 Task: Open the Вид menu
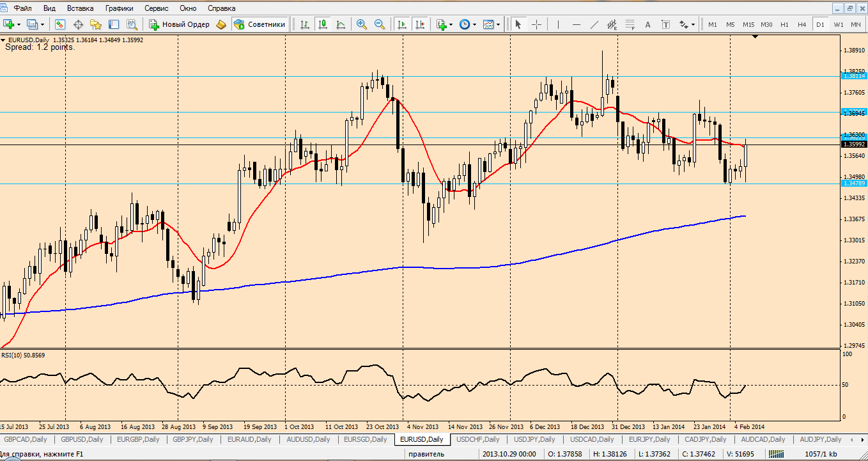[x=49, y=8]
